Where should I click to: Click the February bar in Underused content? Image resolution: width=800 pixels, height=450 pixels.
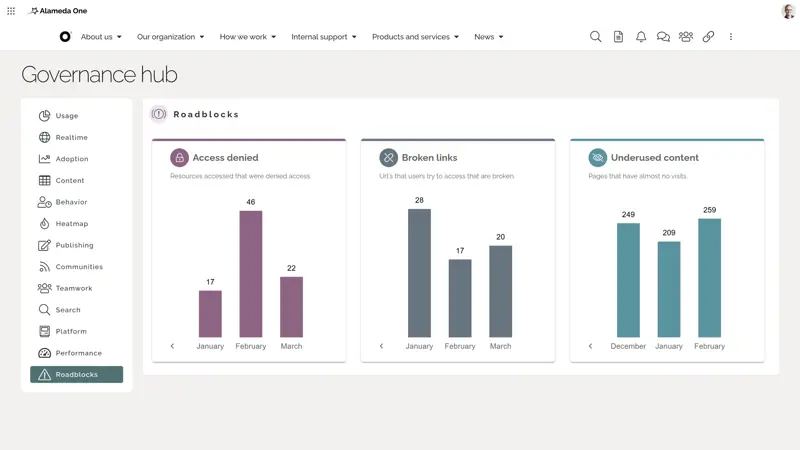pos(710,278)
